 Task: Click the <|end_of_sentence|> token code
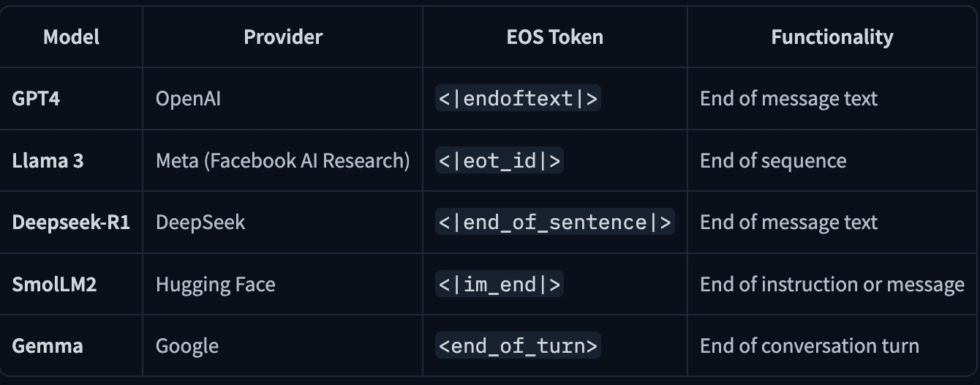[554, 223]
